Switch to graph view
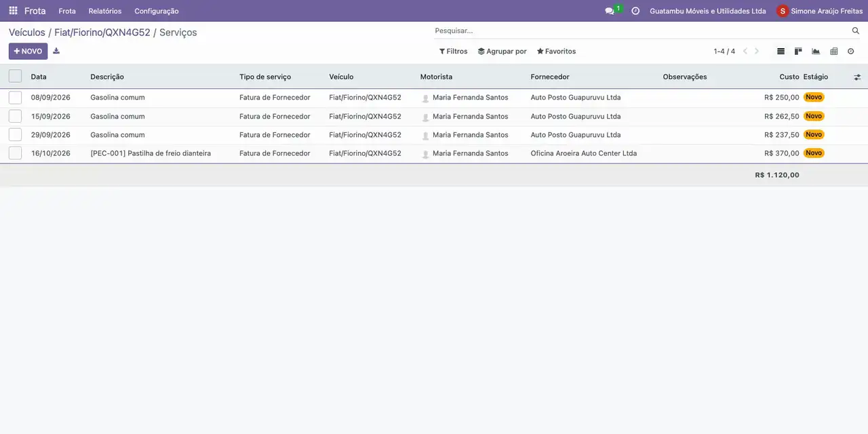 (816, 51)
